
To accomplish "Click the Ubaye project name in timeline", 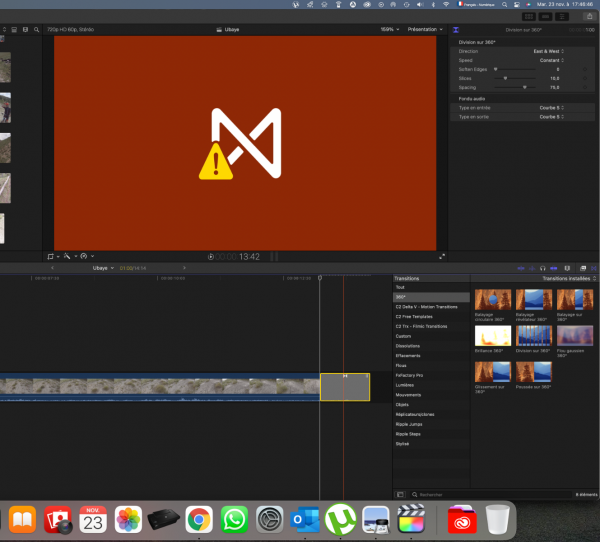I will [x=101, y=268].
